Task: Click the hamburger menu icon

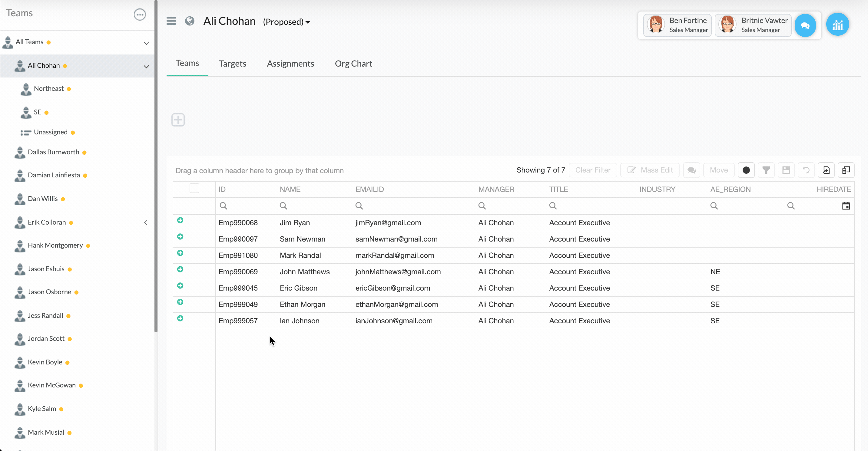Action: click(171, 21)
